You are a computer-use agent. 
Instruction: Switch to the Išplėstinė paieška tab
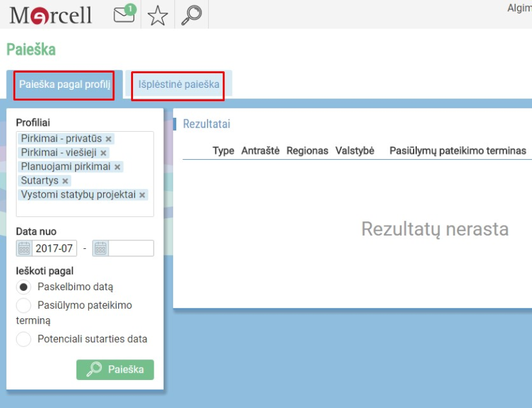[177, 85]
